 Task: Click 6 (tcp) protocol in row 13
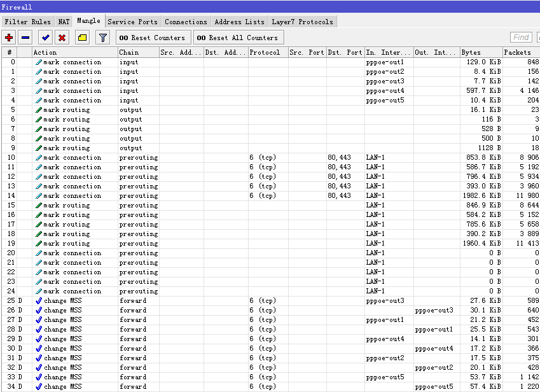point(263,186)
